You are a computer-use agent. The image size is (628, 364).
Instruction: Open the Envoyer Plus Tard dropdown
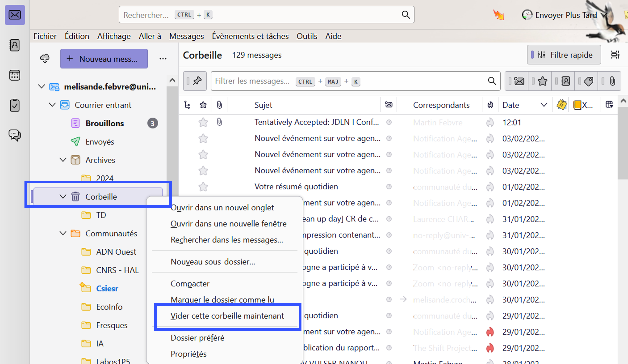[x=603, y=15]
